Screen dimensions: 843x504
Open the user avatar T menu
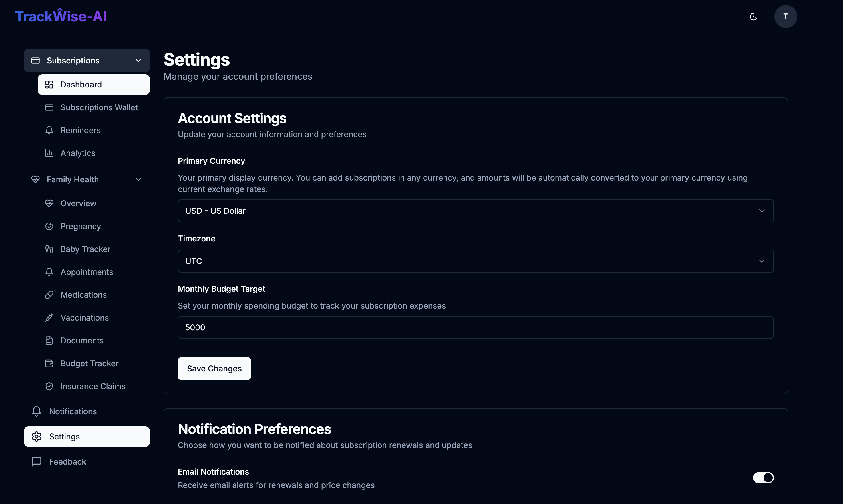pos(785,17)
